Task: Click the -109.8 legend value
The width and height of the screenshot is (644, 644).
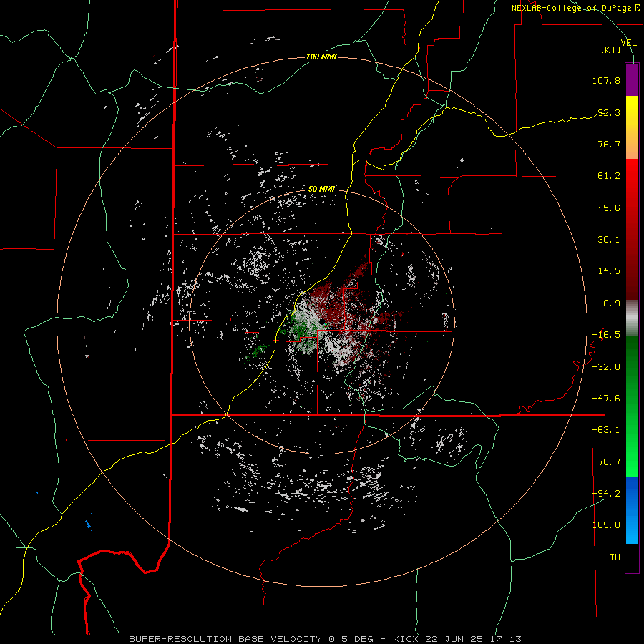Action: click(603, 525)
